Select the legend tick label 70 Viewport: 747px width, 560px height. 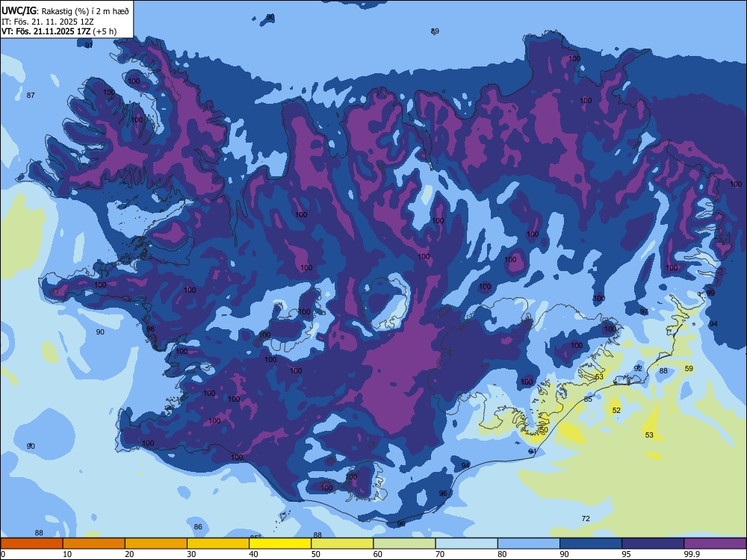[440, 554]
